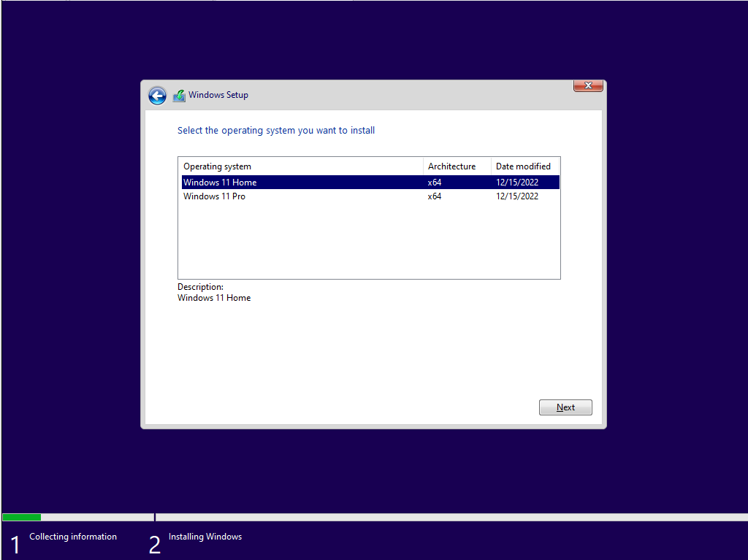
Task: Click the description text Windows 11 Home
Action: (x=214, y=298)
